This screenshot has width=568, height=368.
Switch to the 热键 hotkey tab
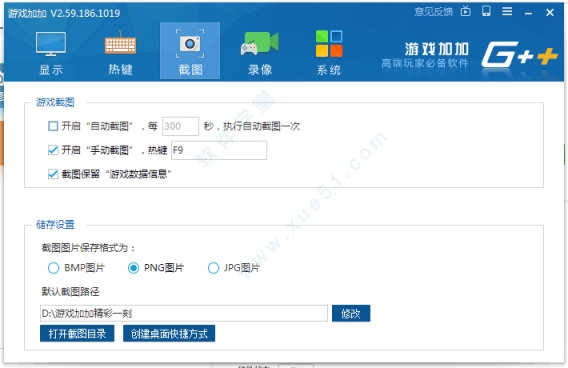(120, 53)
